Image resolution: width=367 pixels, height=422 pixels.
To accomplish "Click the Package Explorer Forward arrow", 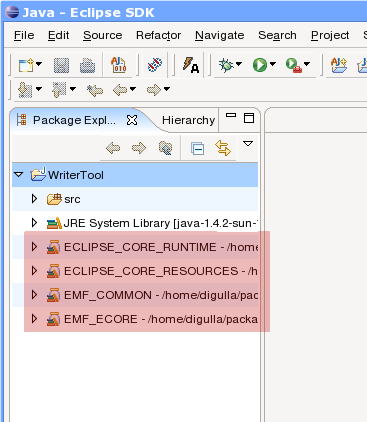I will click(139, 148).
